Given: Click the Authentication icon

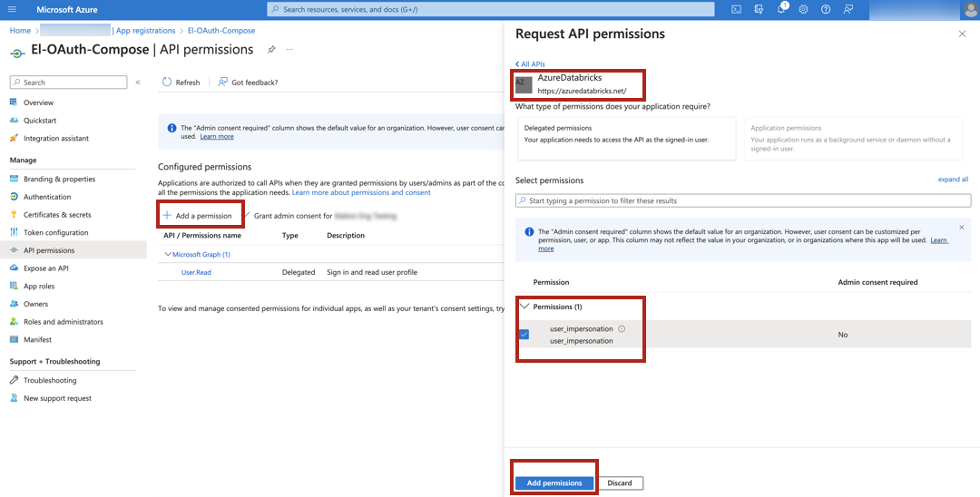Looking at the screenshot, I should 14,196.
